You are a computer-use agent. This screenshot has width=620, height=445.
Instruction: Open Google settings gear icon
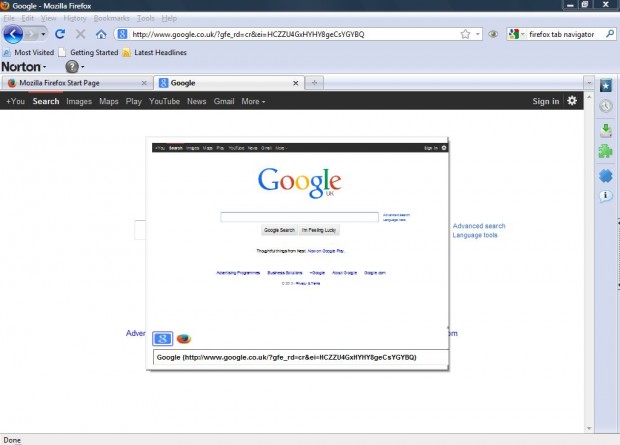click(572, 101)
